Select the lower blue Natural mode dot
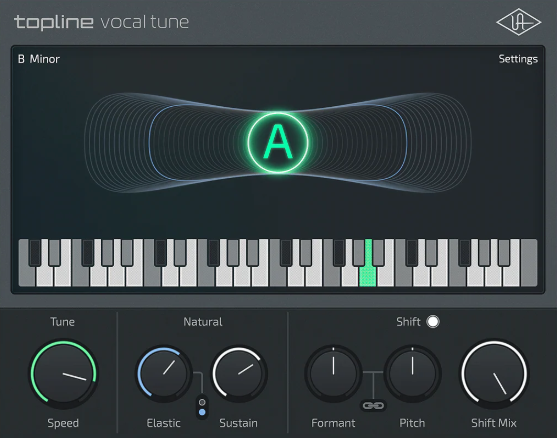Screen dimensions: 557x438 [x=202, y=412]
